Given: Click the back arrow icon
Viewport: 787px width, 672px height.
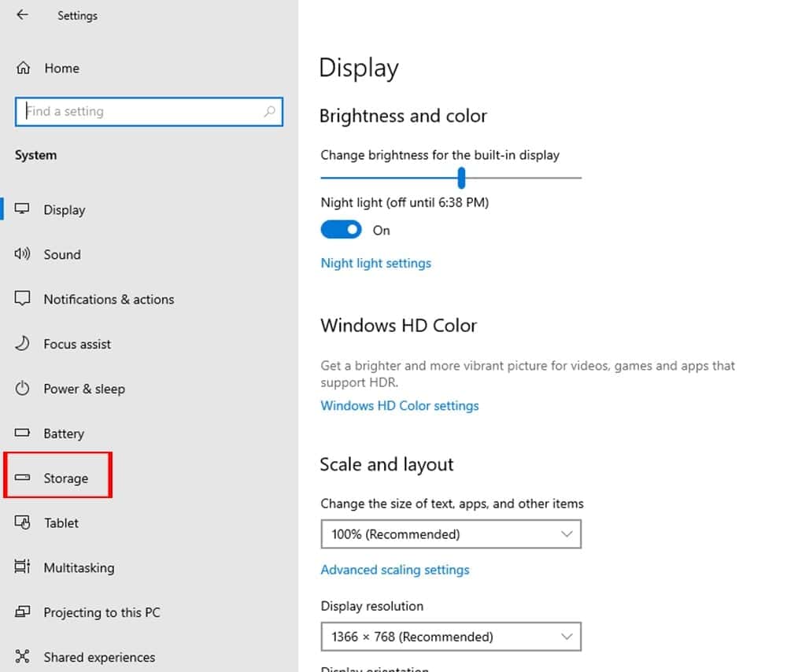Looking at the screenshot, I should 22,15.
